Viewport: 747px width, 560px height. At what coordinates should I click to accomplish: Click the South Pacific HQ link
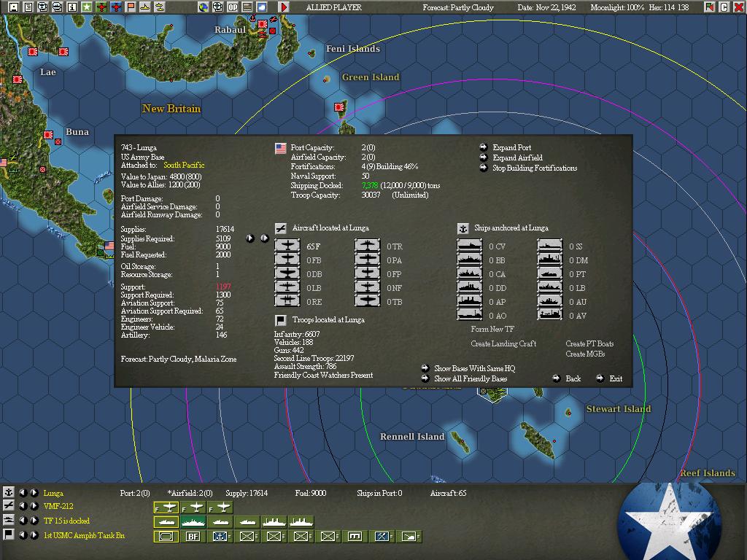point(184,166)
